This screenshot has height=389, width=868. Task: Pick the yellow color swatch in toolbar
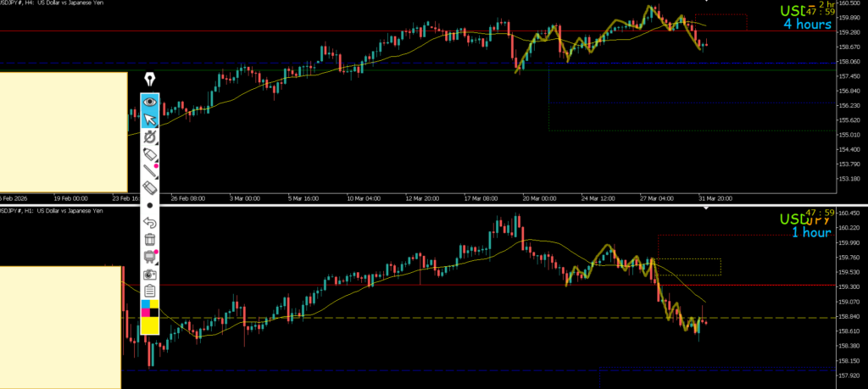(x=150, y=325)
